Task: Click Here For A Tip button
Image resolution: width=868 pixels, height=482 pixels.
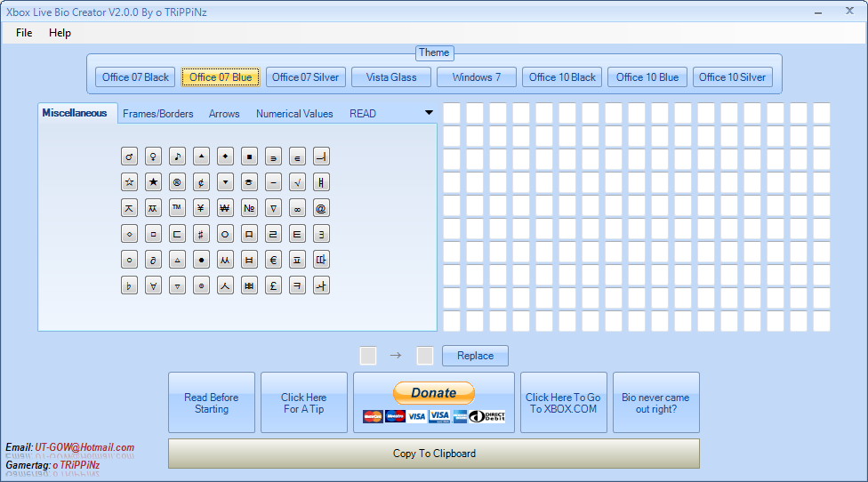Action: pyautogui.click(x=304, y=402)
